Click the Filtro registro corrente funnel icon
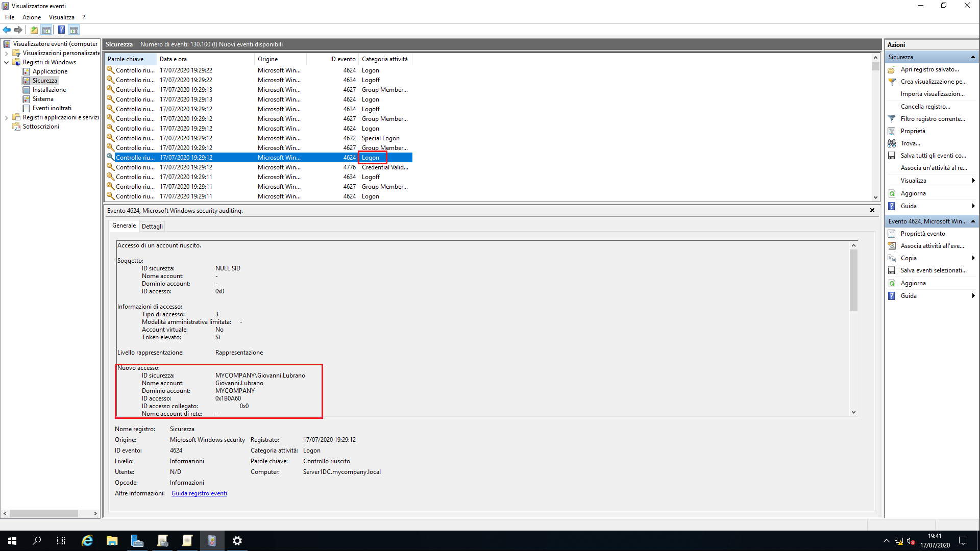Viewport: 980px width, 551px height. 892,118
